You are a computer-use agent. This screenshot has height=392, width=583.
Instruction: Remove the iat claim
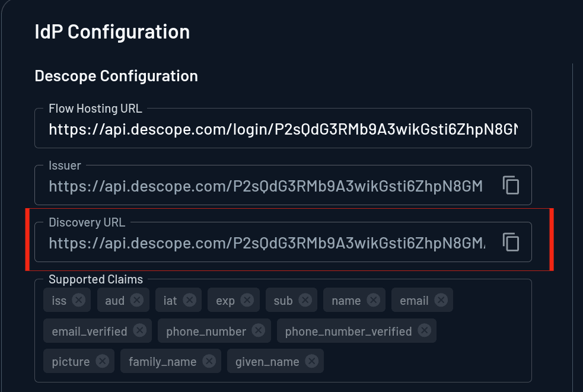click(x=189, y=299)
